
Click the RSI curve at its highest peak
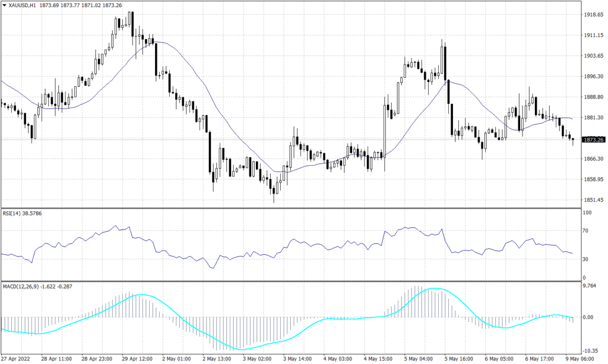[116, 226]
